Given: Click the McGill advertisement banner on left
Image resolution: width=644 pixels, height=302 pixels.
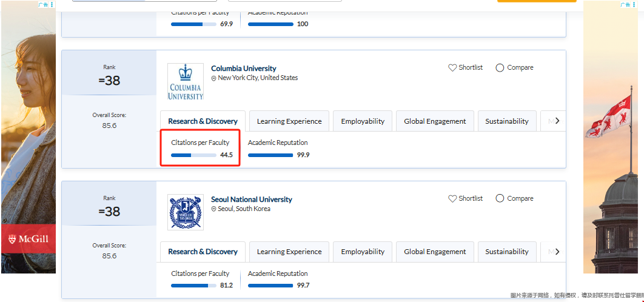Looking at the screenshot, I should point(29,152).
